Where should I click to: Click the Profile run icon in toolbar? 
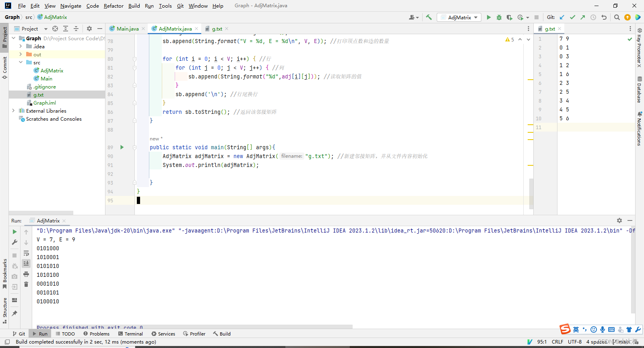click(x=520, y=17)
